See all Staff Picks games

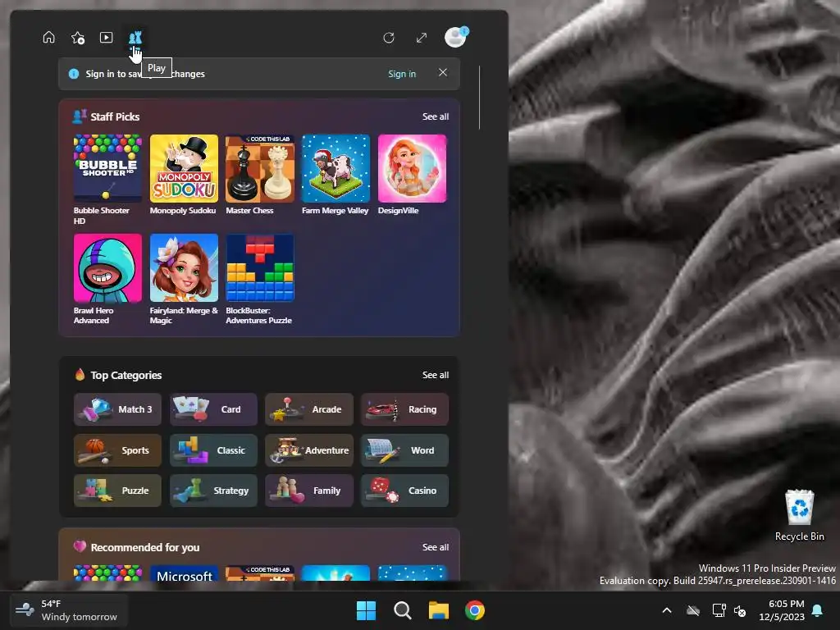[x=436, y=116]
